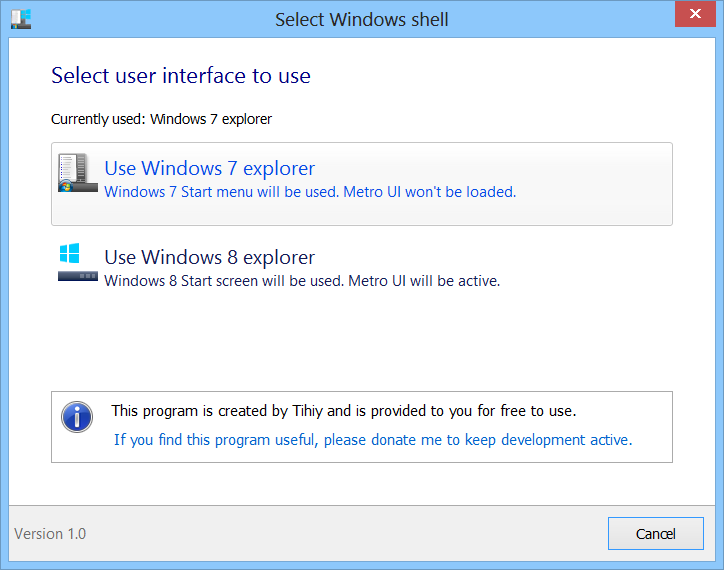Viewport: 724px width, 570px height.
Task: Click the "Select Windows shell" title bar text
Action: [x=362, y=20]
